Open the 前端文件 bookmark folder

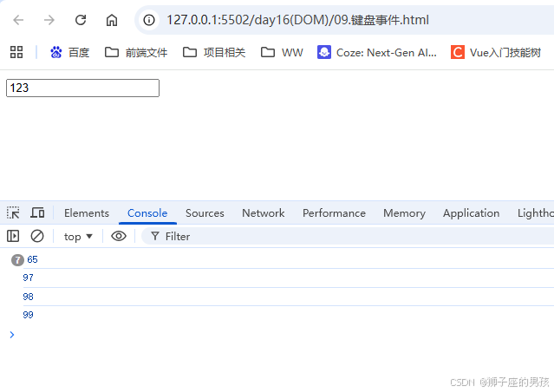coord(136,53)
